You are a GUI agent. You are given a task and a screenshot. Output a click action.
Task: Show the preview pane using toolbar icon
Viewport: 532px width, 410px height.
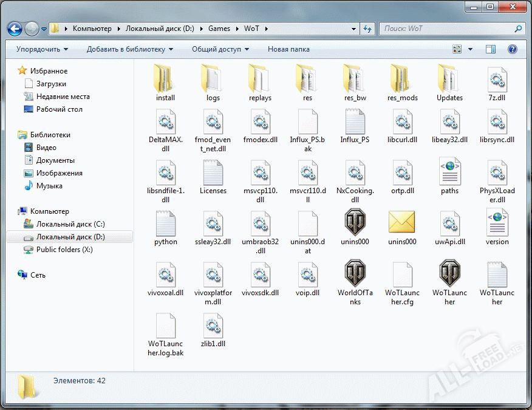491,49
